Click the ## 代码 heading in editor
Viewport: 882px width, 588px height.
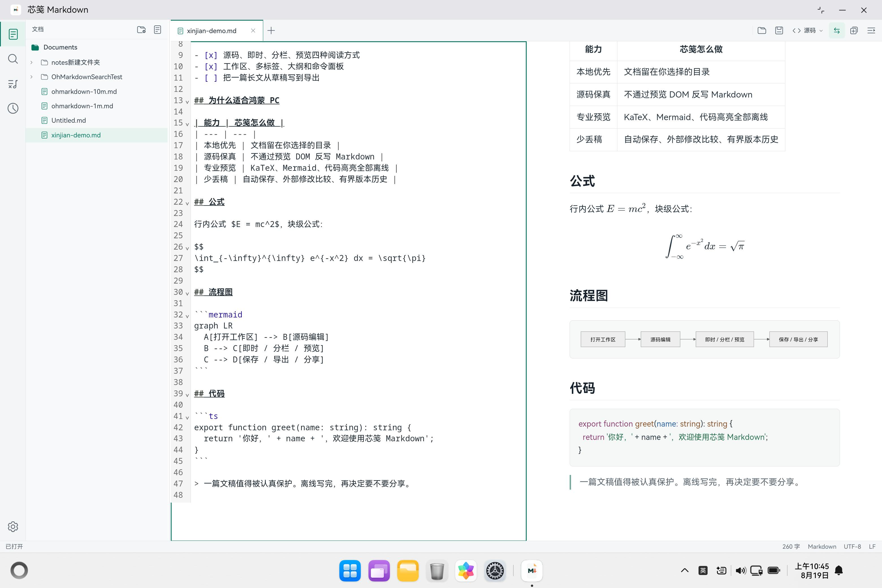tap(209, 394)
